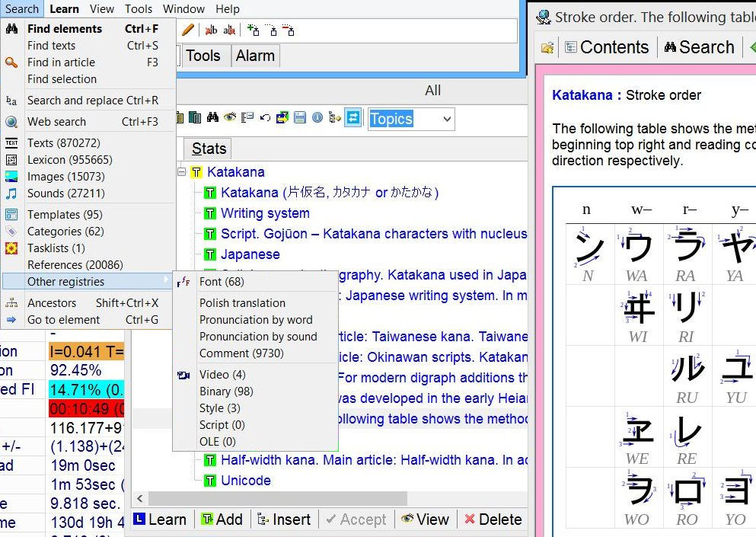Select Polish translation in submenu
This screenshot has height=537, width=756.
point(255,303)
